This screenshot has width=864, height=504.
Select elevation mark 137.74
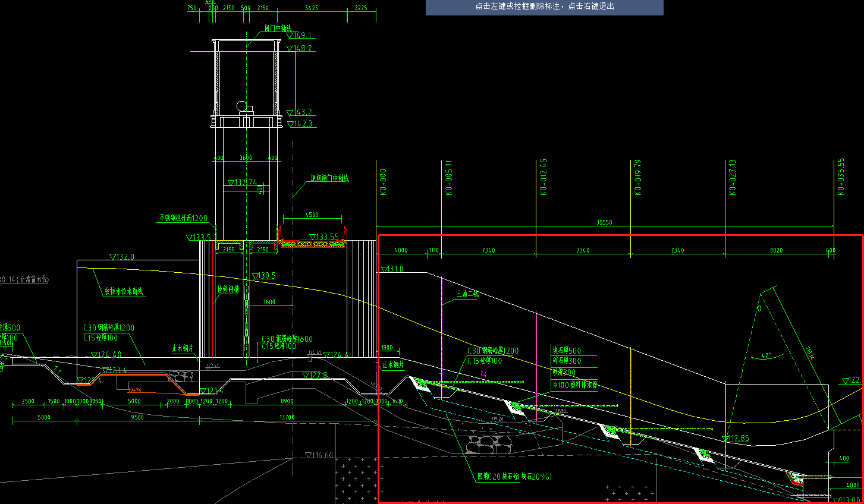[x=243, y=182]
